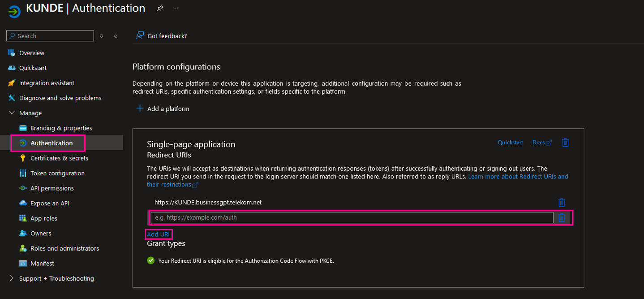The height and width of the screenshot is (299, 644).
Task: Expand Support + Troubleshooting section
Action: pyautogui.click(x=12, y=278)
